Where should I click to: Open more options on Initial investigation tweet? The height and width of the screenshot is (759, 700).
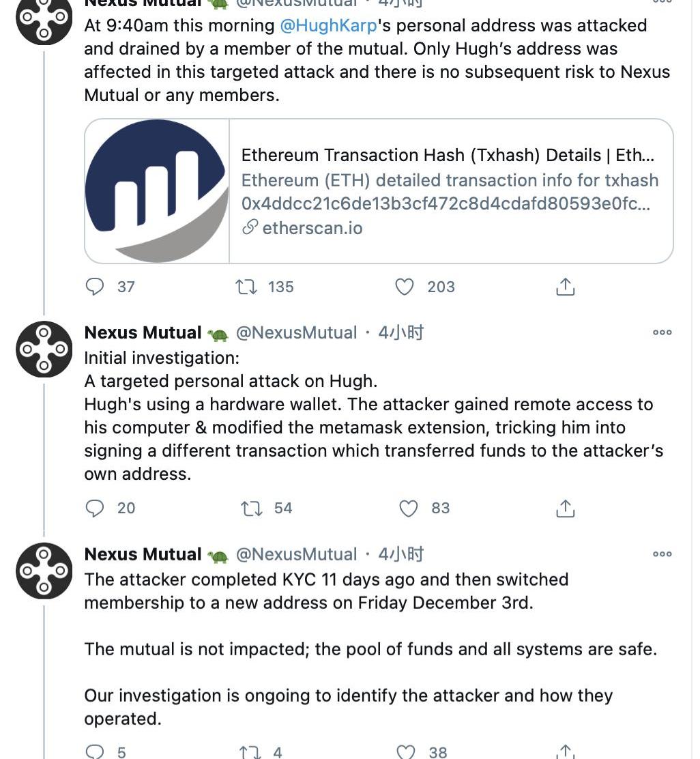[x=662, y=332]
